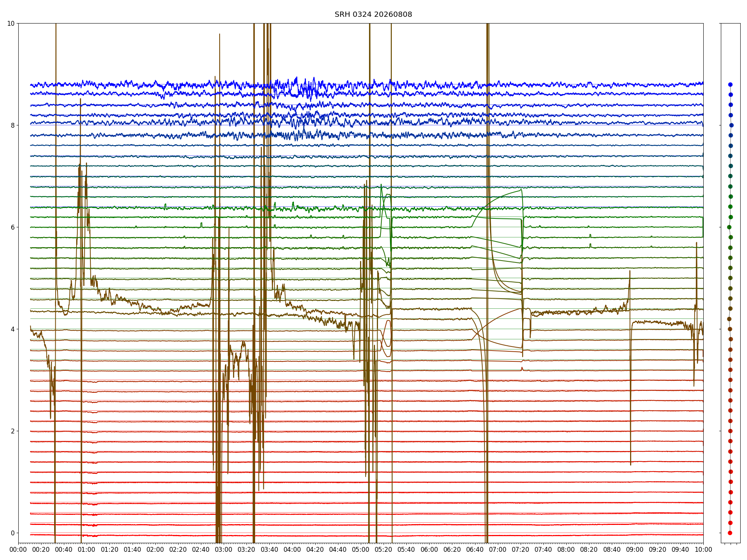Image resolution: width=747 pixels, height=560 pixels.
Task: Select the time axis label "08:40"
Action: click(x=612, y=550)
